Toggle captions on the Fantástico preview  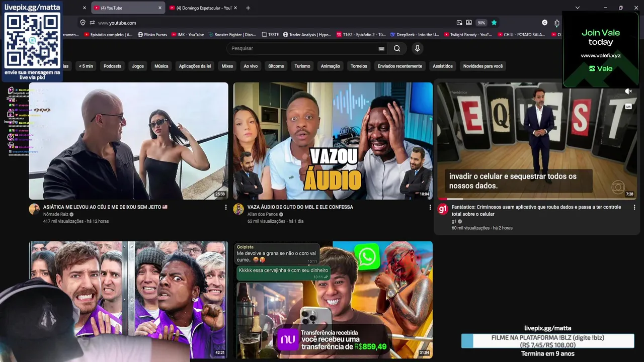628,107
